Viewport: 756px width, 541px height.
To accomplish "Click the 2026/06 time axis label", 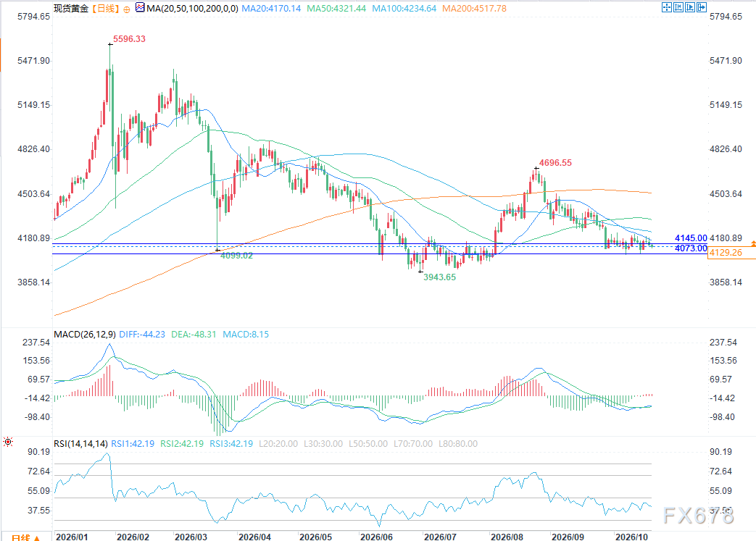I will [x=376, y=537].
